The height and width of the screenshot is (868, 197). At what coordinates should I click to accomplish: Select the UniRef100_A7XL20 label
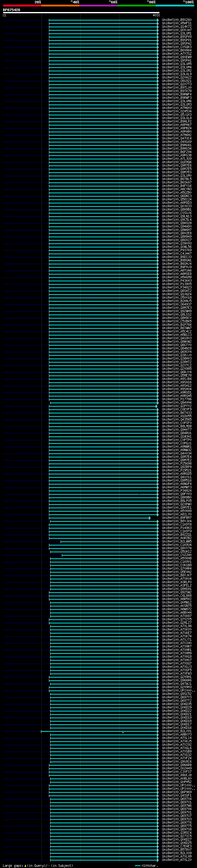(177, 860)
